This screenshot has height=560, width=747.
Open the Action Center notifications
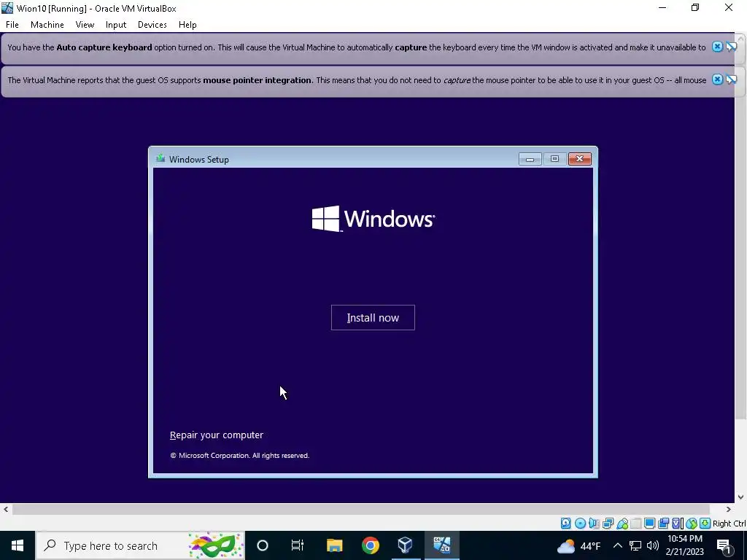click(x=724, y=545)
